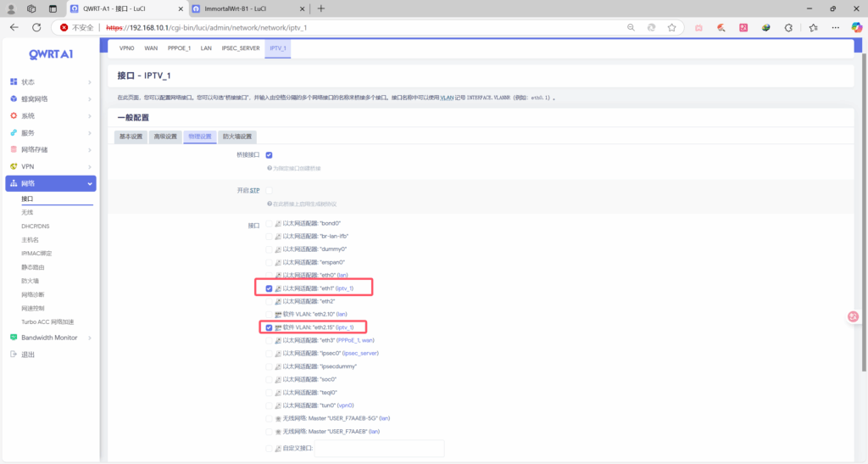Open 无线 wireless link in sidebar
This screenshot has width=868, height=464.
tap(28, 213)
